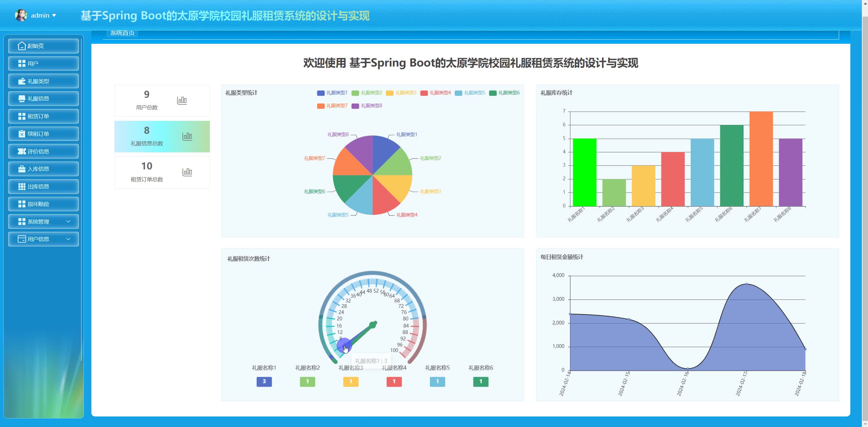Image resolution: width=868 pixels, height=427 pixels.
Task: Click the table icon beside 出库信息
Action: coord(22,187)
